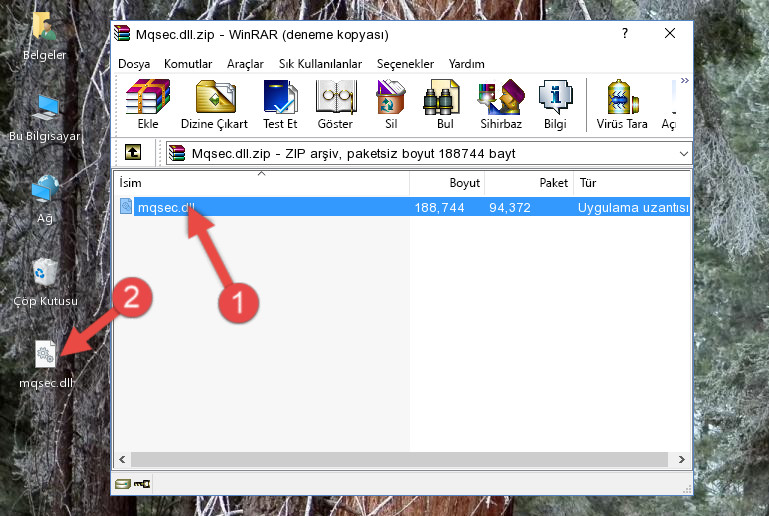Select the Çöp Kutusu recycle bin
The image size is (769, 516).
[x=45, y=282]
